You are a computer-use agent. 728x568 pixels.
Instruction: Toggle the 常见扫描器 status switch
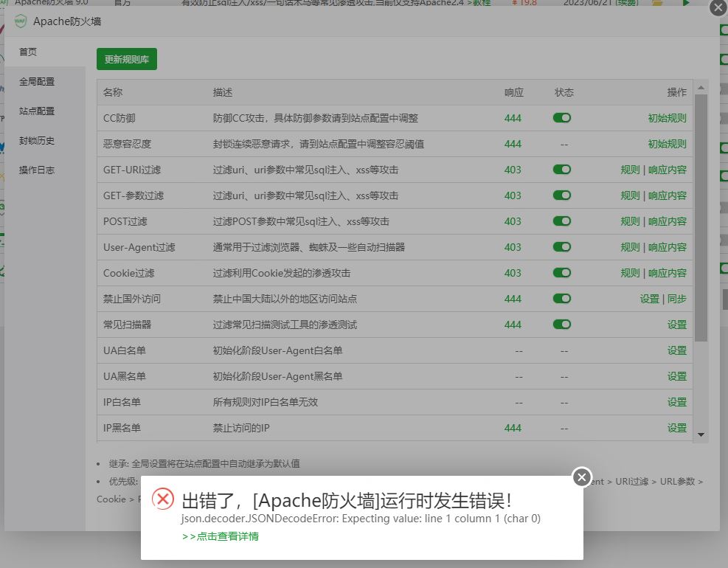click(x=562, y=324)
